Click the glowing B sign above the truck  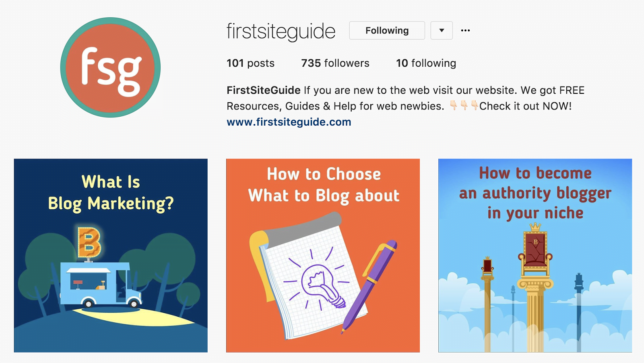coord(89,242)
